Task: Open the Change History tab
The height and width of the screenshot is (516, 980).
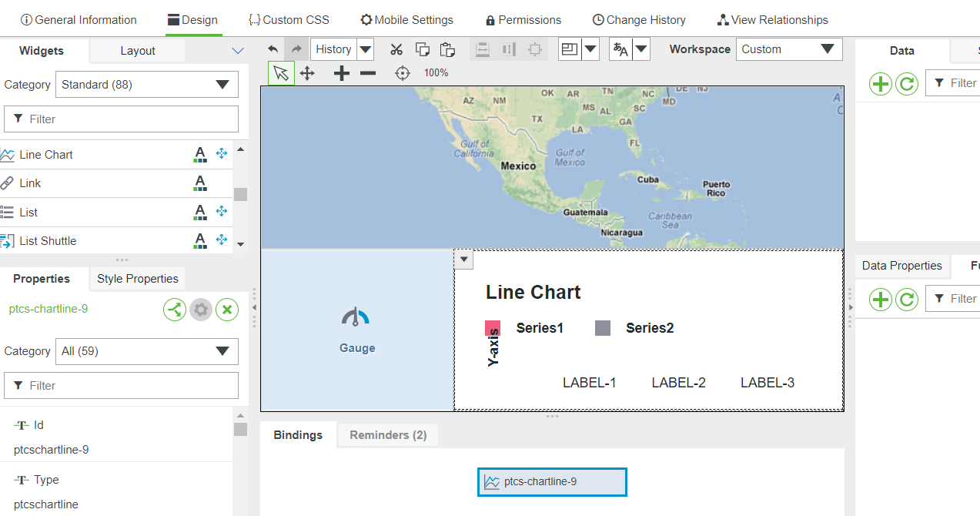Action: (639, 20)
